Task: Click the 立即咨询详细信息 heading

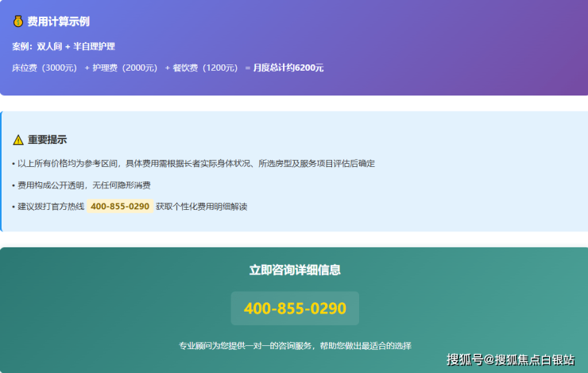Action: pos(295,270)
